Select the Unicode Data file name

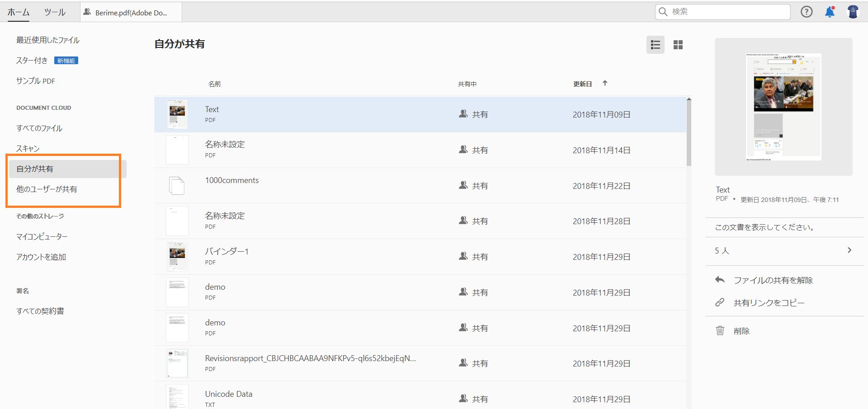[x=229, y=394]
